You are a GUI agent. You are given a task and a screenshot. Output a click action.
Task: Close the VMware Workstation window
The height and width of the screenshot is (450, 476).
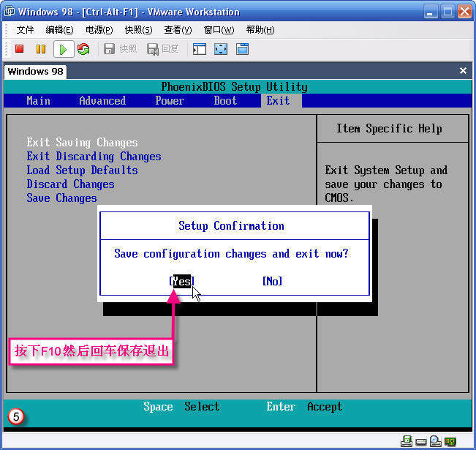click(x=465, y=12)
